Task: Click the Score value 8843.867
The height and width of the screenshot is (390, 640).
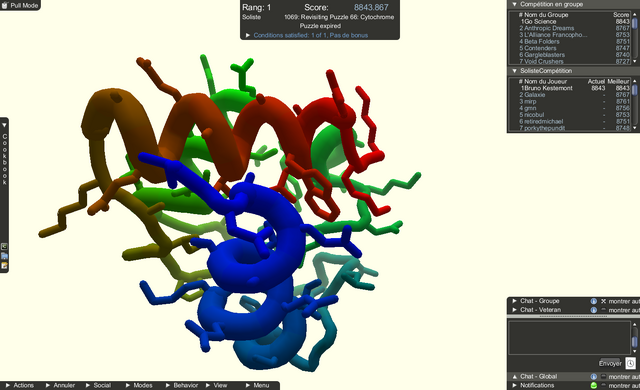Action: pyautogui.click(x=371, y=7)
